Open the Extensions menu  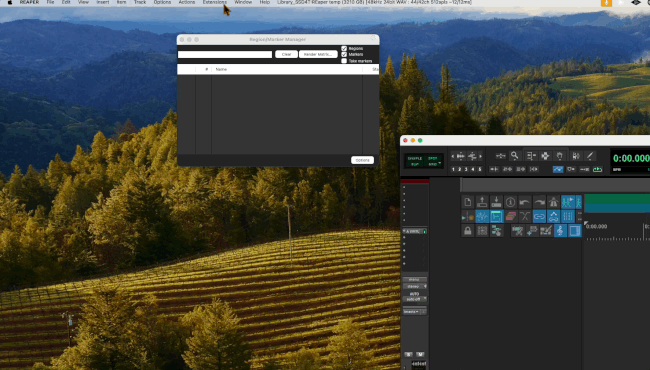point(215,2)
